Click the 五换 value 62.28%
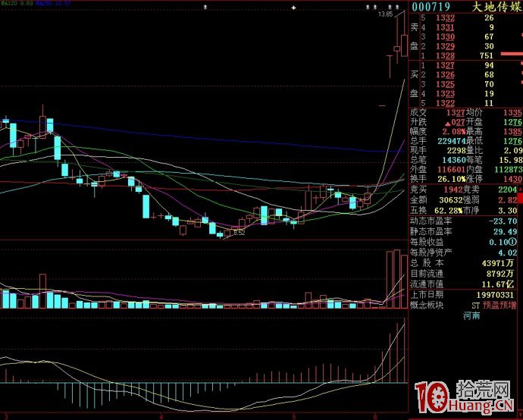Image resolution: width=523 pixels, height=420 pixels. click(x=449, y=211)
